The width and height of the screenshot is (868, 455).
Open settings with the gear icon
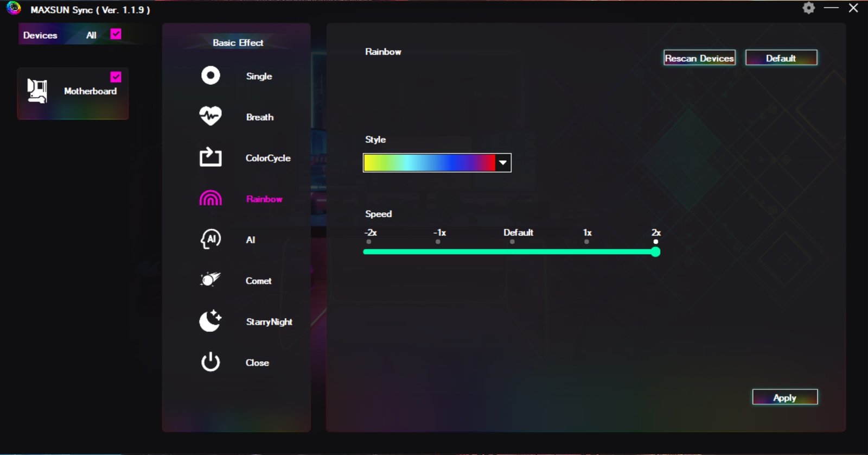(x=808, y=8)
